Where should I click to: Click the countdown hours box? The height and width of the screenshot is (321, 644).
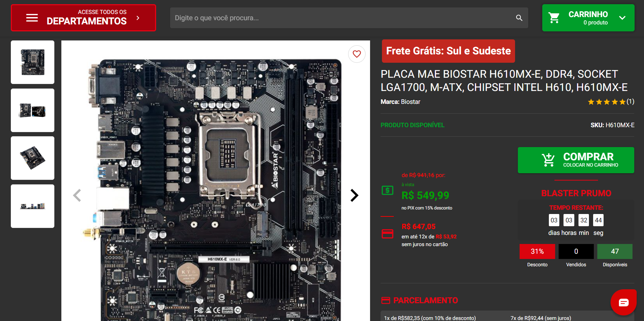coord(569,220)
